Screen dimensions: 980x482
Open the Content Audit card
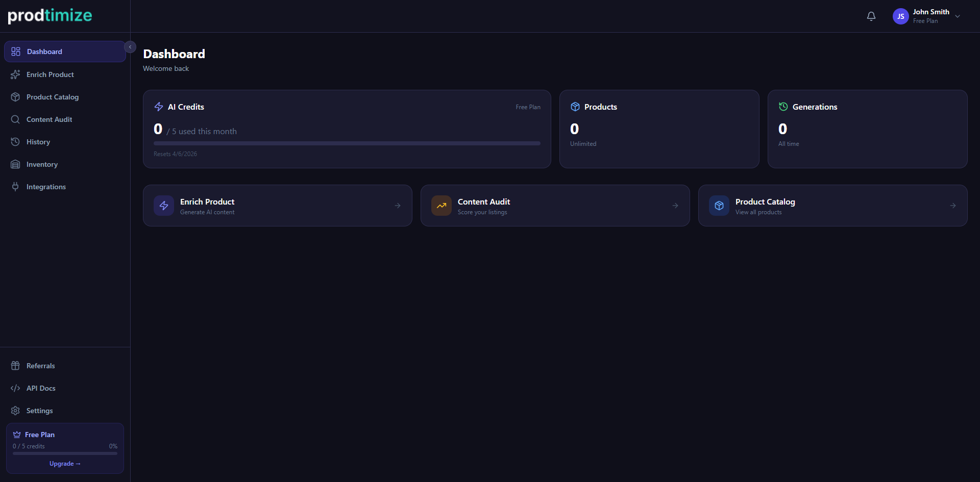555,206
